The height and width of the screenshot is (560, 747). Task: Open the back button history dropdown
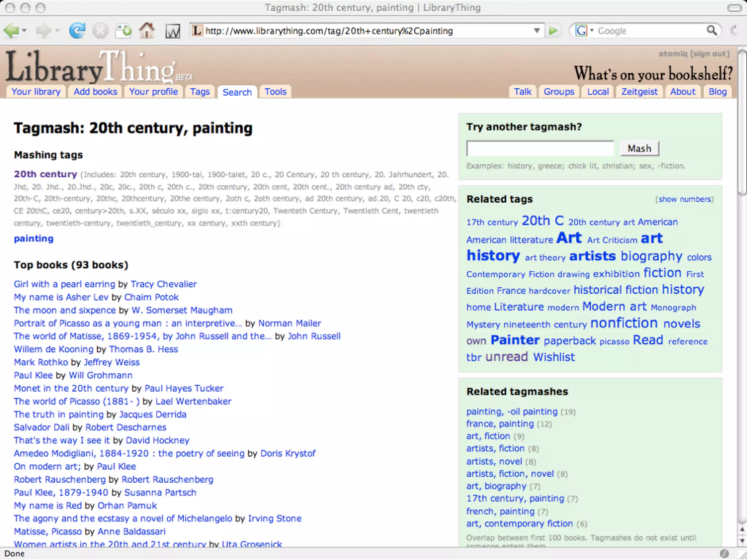point(24,31)
